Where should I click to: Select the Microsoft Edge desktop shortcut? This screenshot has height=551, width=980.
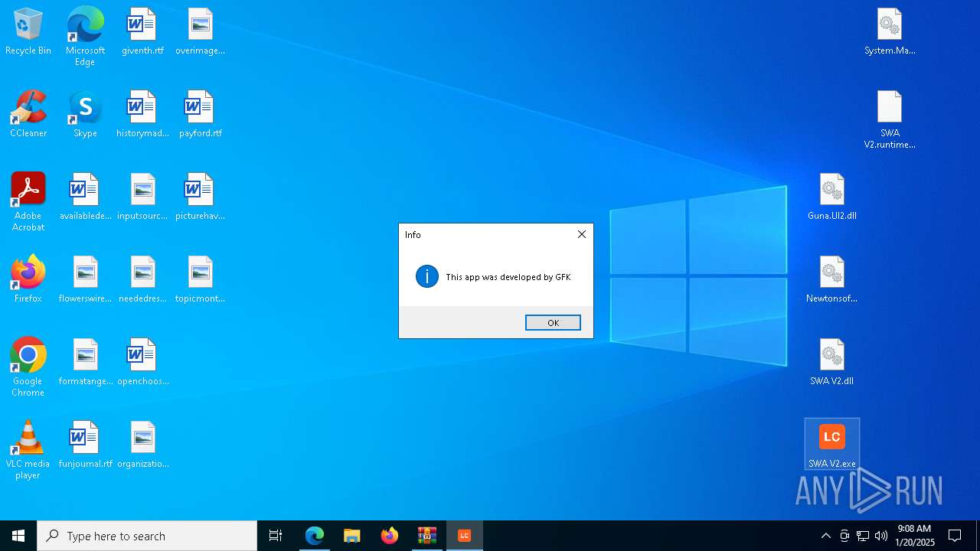tap(85, 37)
